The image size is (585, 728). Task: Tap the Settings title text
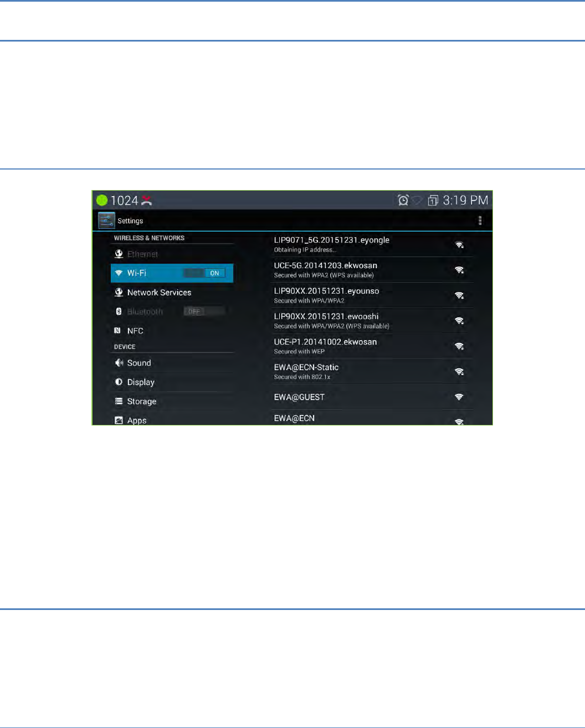click(130, 221)
